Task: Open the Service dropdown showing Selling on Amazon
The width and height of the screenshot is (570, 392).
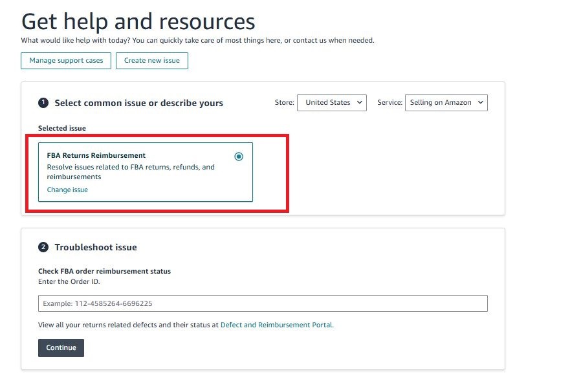Action: tap(446, 102)
